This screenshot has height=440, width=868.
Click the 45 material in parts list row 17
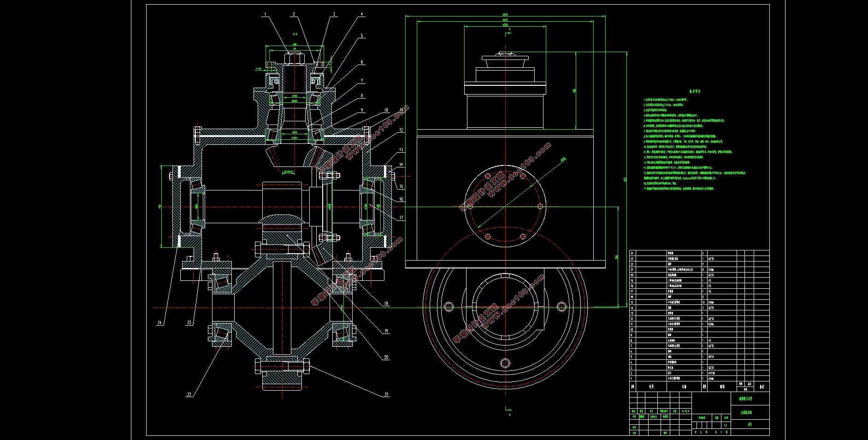click(710, 291)
